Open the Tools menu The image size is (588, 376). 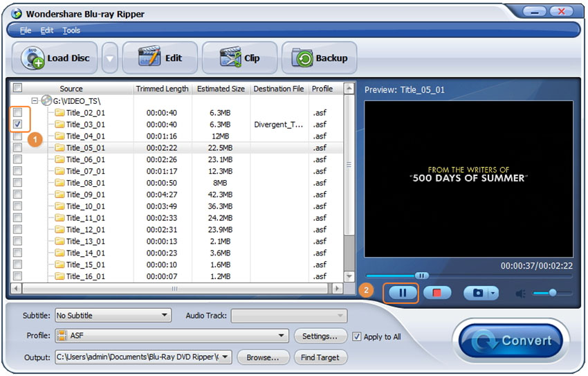coord(71,30)
